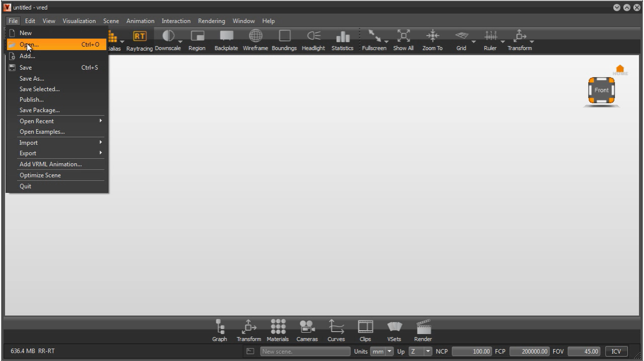Viewport: 644px width, 361px height.
Task: Open the Grid dropdown arrow
Action: [473, 42]
